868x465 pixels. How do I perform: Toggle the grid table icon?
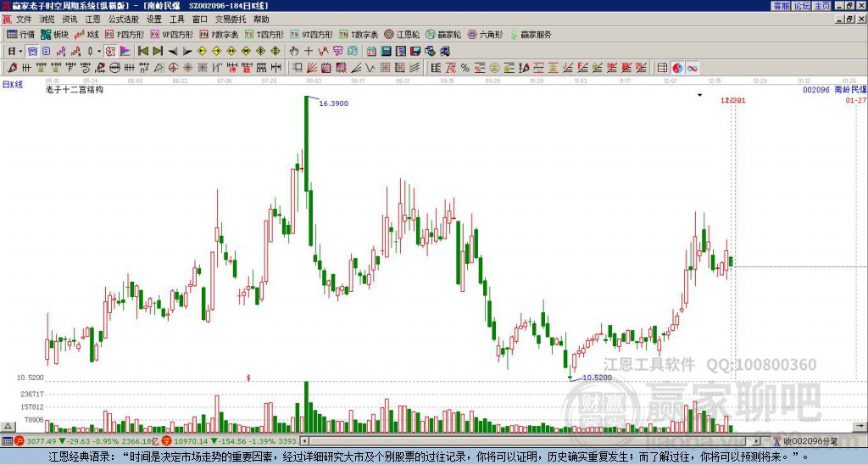tap(662, 68)
